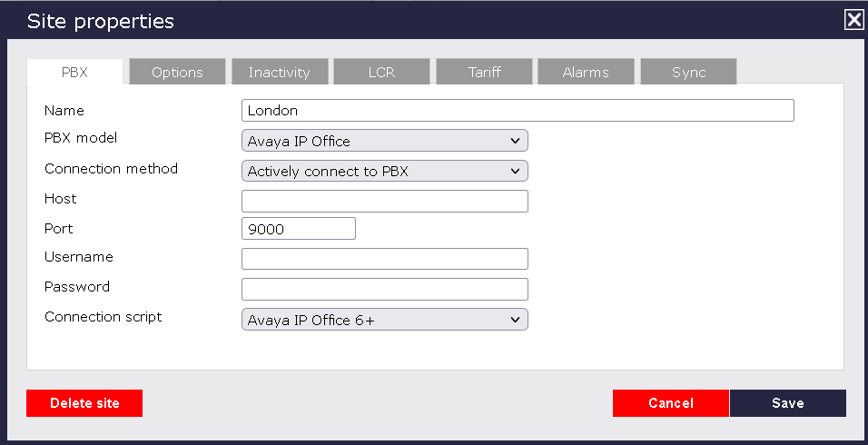The image size is (868, 445).
Task: Go to the Alarms tab
Action: (586, 73)
